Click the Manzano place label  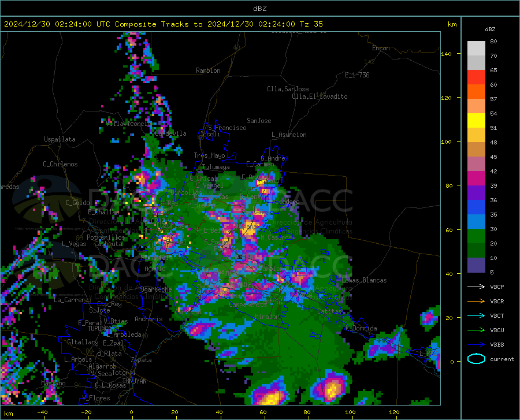pos(53,383)
